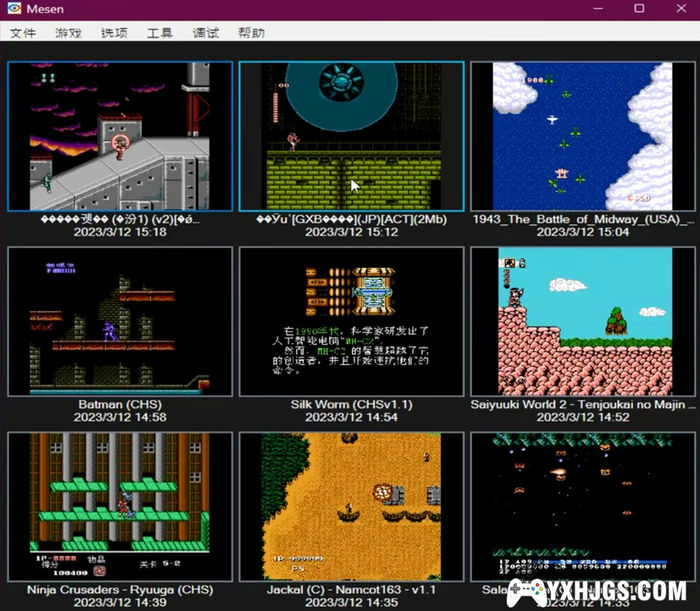Start Saiyuuki World 2 from its thumbnail

(x=583, y=321)
